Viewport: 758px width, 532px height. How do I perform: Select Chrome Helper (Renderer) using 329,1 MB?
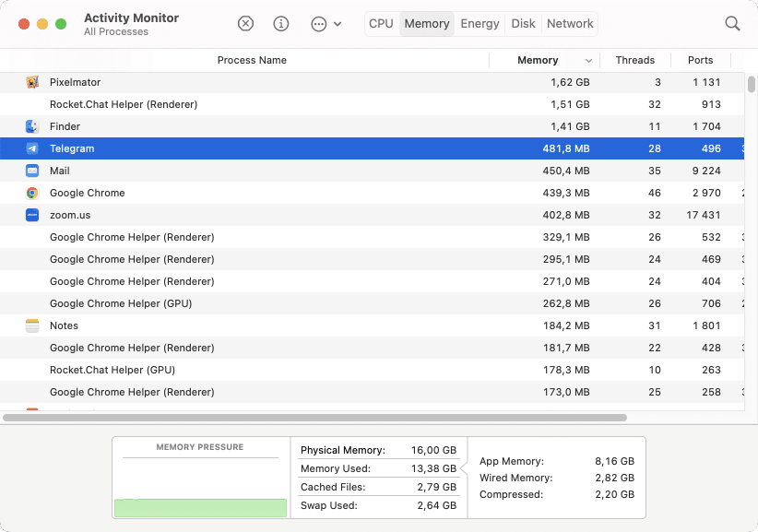click(x=372, y=237)
